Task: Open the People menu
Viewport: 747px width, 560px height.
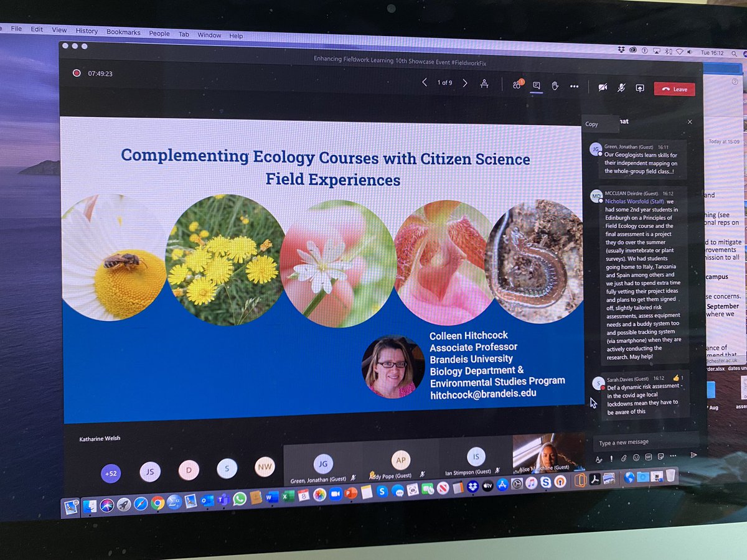Action: coord(159,34)
